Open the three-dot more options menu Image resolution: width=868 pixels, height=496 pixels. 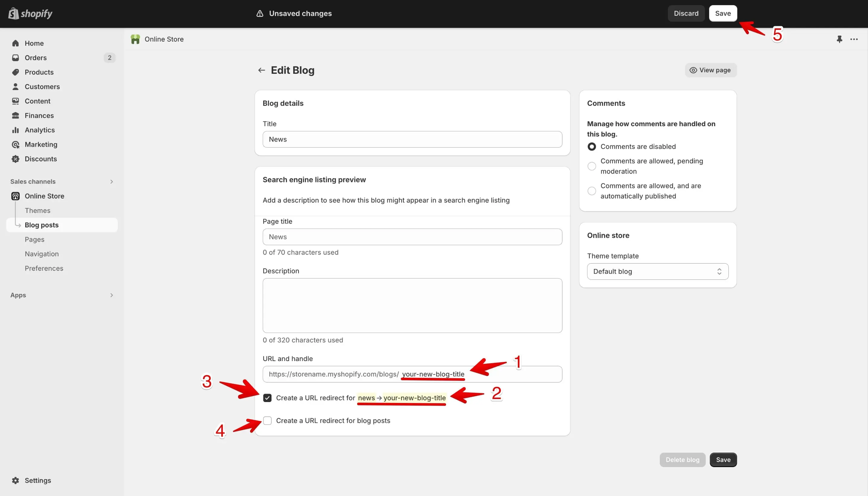point(854,39)
